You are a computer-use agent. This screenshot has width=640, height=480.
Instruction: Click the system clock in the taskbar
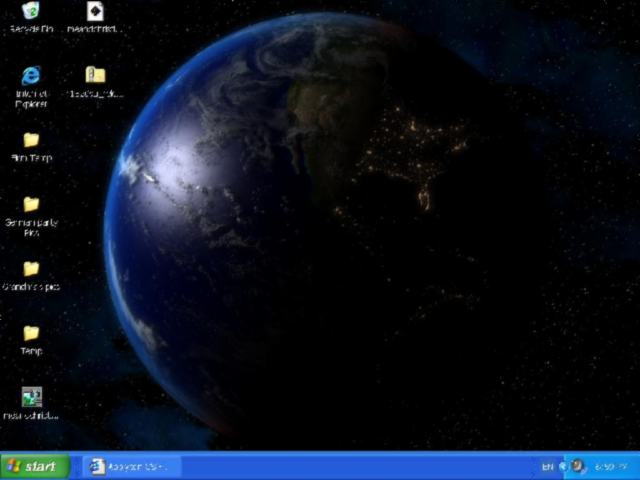(x=610, y=466)
